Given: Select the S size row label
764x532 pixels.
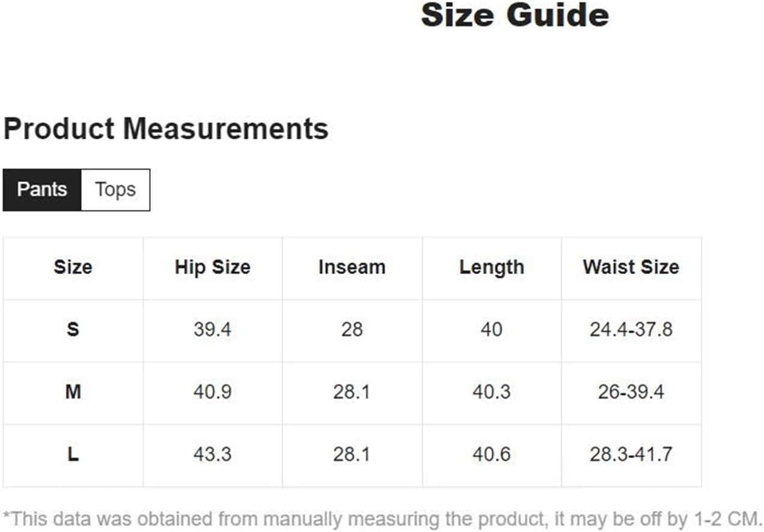Looking at the screenshot, I should [73, 329].
